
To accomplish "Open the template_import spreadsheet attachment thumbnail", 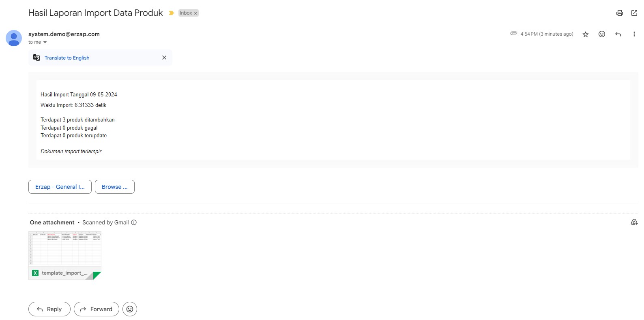I will pyautogui.click(x=65, y=256).
